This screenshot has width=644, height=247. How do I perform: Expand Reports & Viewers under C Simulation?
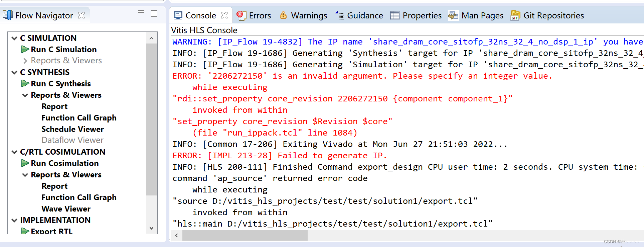25,61
